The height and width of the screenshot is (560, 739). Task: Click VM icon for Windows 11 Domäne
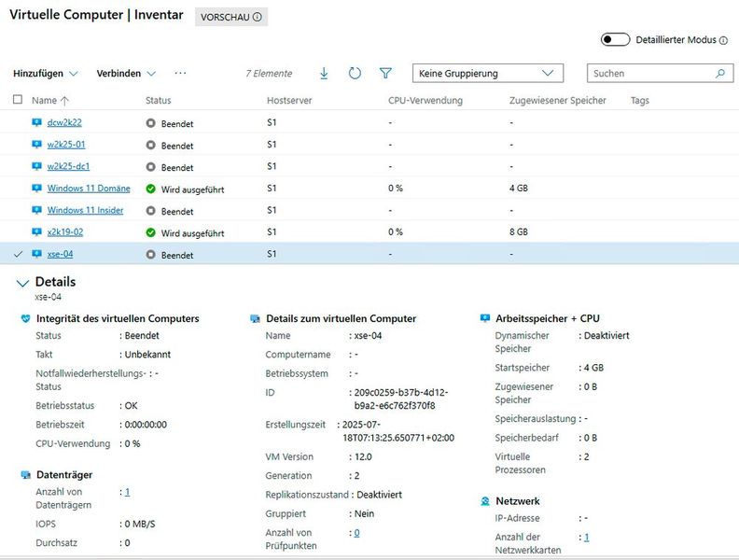[x=36, y=189]
